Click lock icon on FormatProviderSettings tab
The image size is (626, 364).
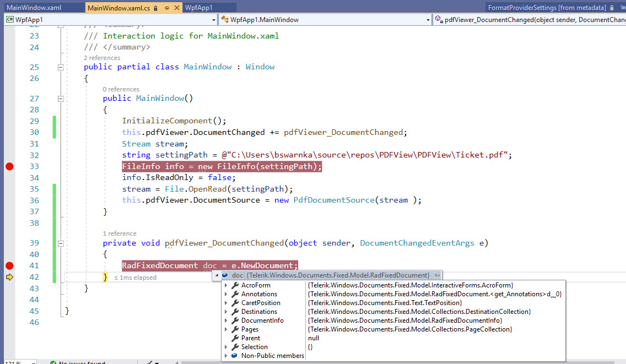coord(612,8)
